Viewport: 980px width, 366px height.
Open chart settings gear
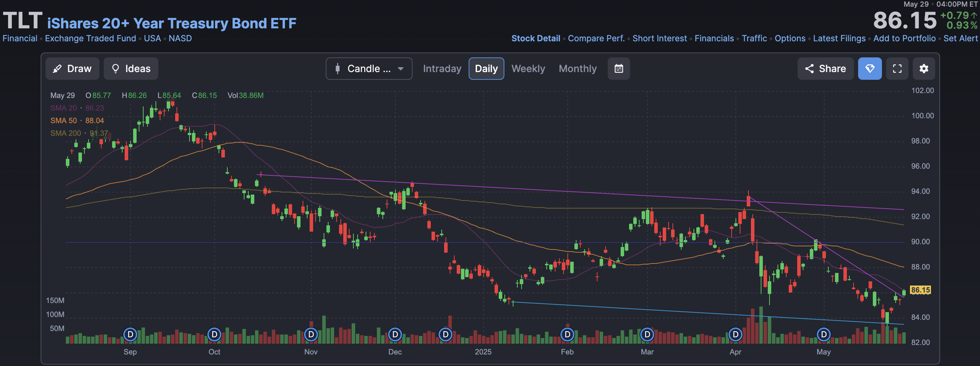click(924, 69)
